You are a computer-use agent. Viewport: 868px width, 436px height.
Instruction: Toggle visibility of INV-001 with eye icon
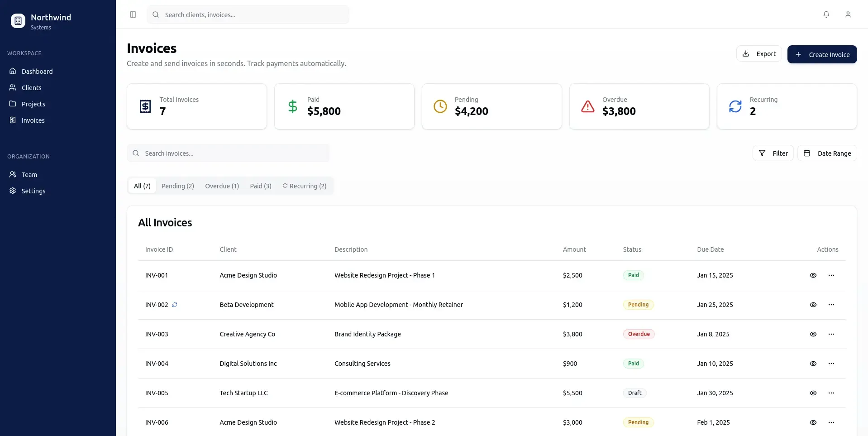click(813, 275)
